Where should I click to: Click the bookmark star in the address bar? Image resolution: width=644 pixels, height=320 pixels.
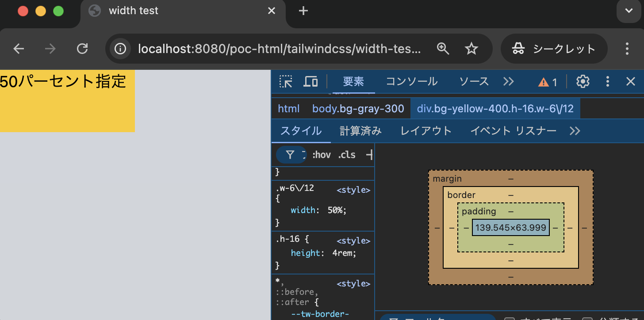(x=471, y=49)
